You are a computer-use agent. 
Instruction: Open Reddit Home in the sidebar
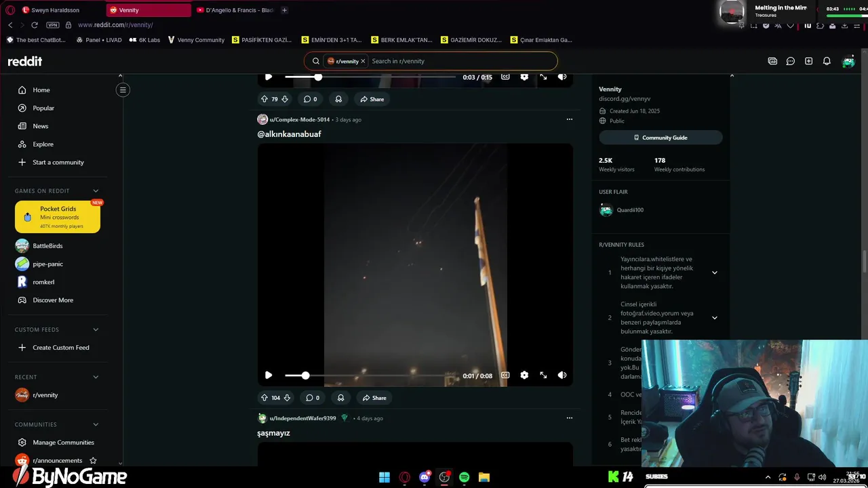pos(41,90)
